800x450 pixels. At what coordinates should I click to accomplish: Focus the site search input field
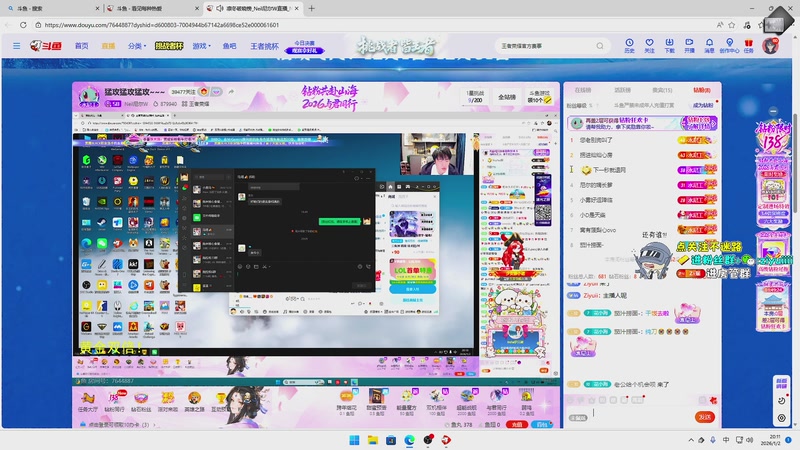pos(546,46)
